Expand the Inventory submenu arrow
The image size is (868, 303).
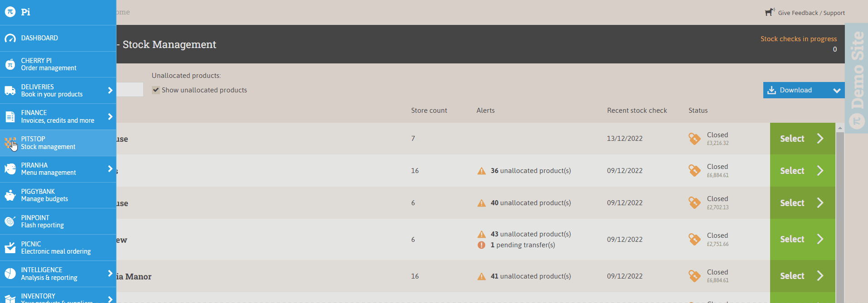(110, 299)
